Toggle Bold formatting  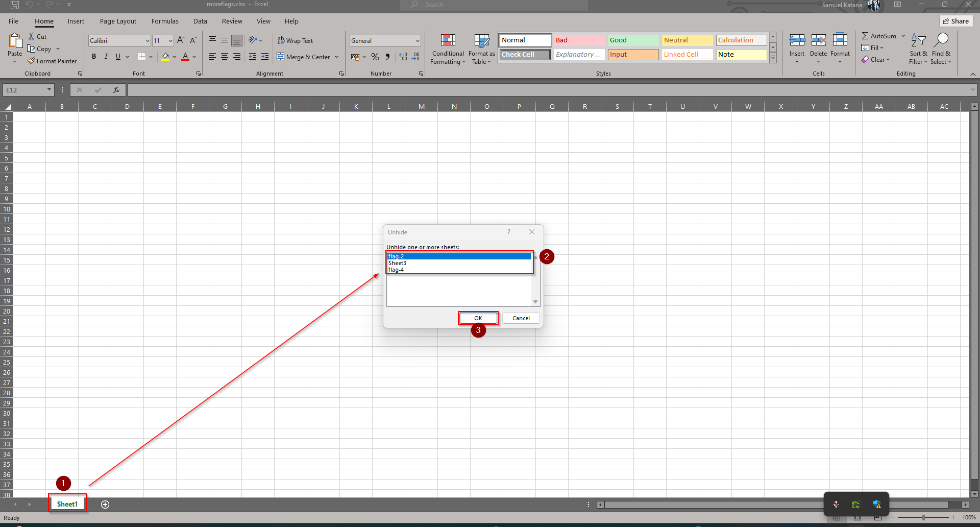pyautogui.click(x=94, y=57)
